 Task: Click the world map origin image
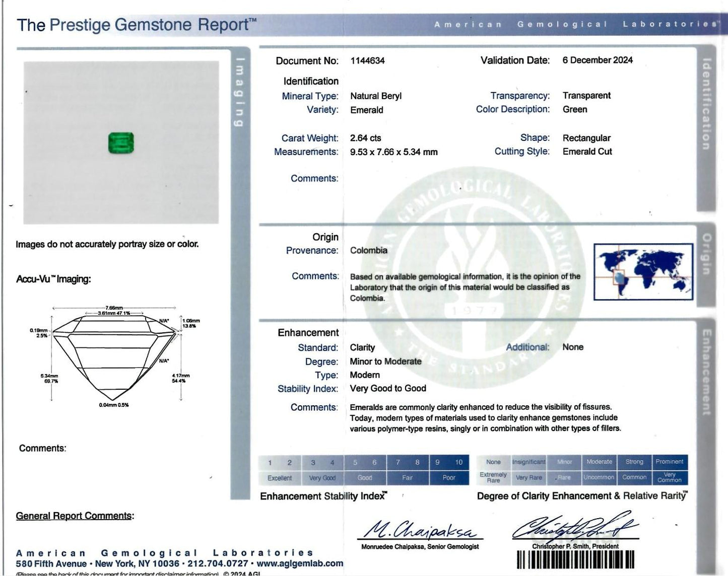(x=643, y=272)
